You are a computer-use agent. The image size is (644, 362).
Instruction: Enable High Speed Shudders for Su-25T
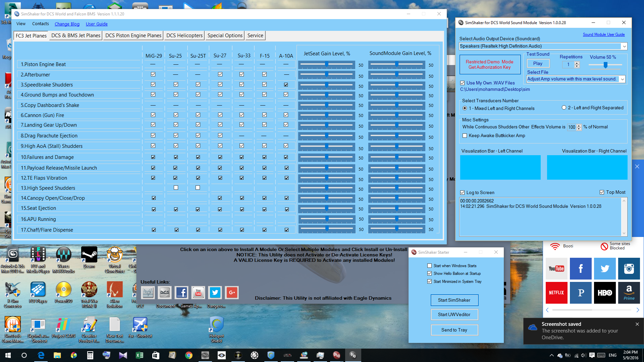point(198,188)
